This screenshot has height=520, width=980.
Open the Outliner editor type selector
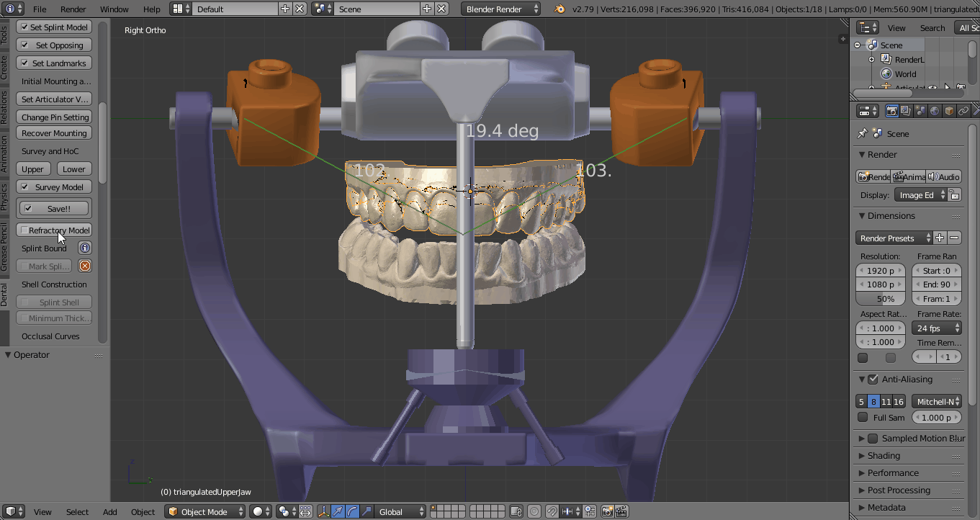coord(869,27)
